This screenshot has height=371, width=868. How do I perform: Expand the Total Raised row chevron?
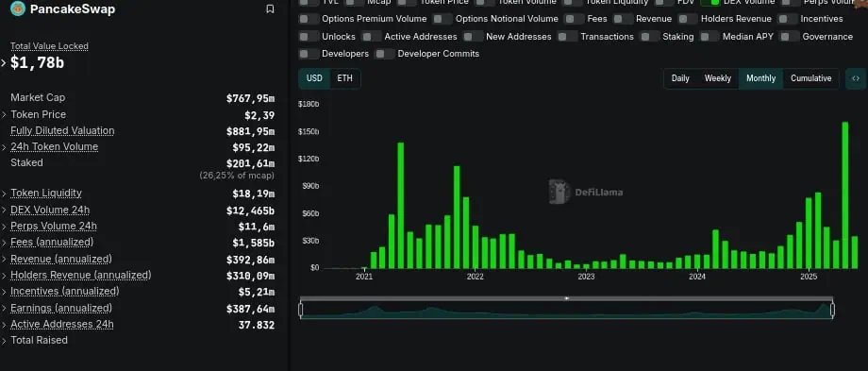pyautogui.click(x=4, y=341)
